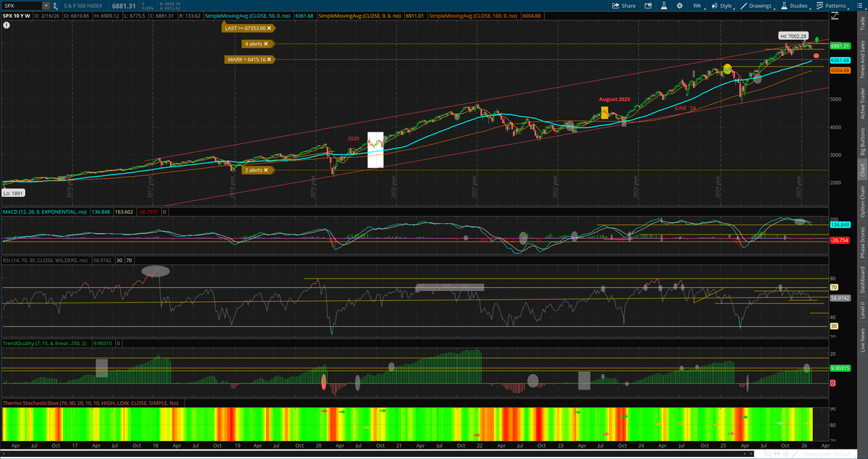Click the alert exclamation circle icon

5,25
